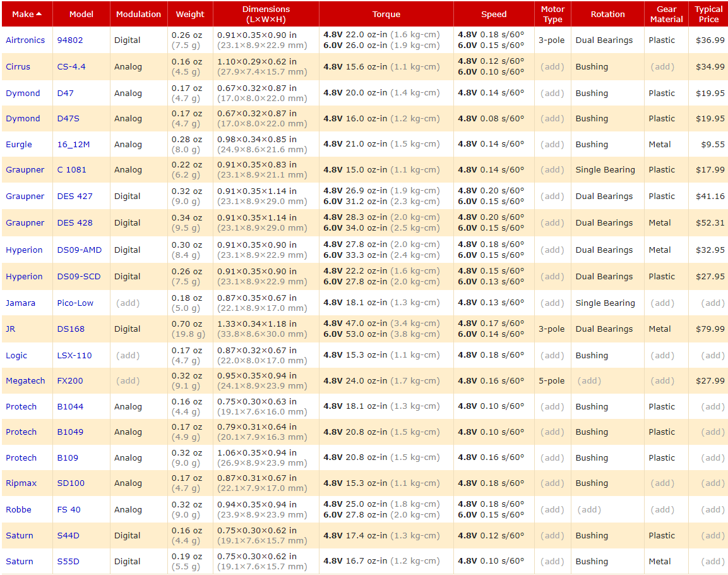Open the DS168 model link
728x575 pixels.
click(x=71, y=329)
